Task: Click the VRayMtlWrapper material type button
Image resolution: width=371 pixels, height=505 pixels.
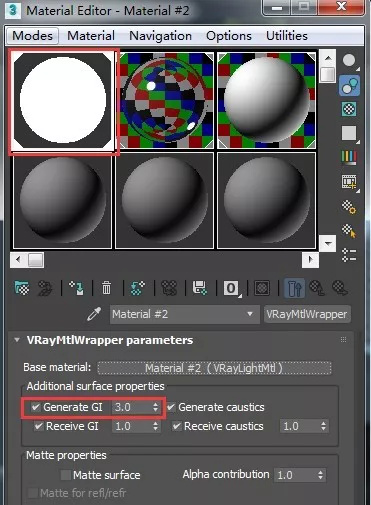Action: click(x=307, y=314)
